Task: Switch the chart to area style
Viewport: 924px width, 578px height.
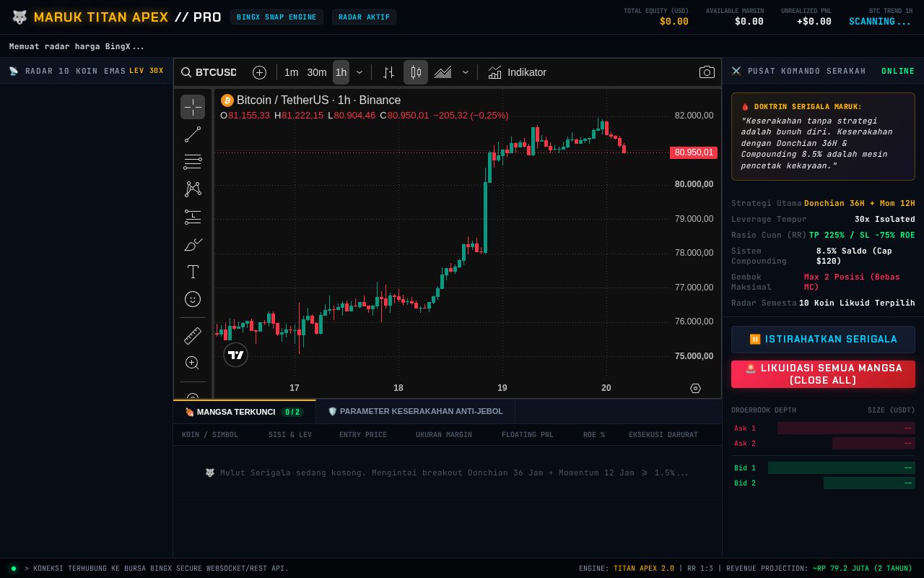Action: pyautogui.click(x=443, y=72)
